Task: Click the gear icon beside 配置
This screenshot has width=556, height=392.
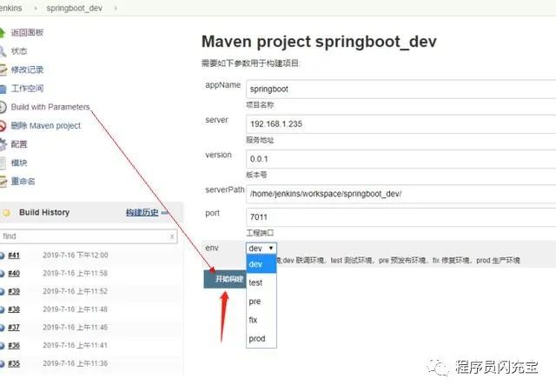Action: [x=3, y=144]
